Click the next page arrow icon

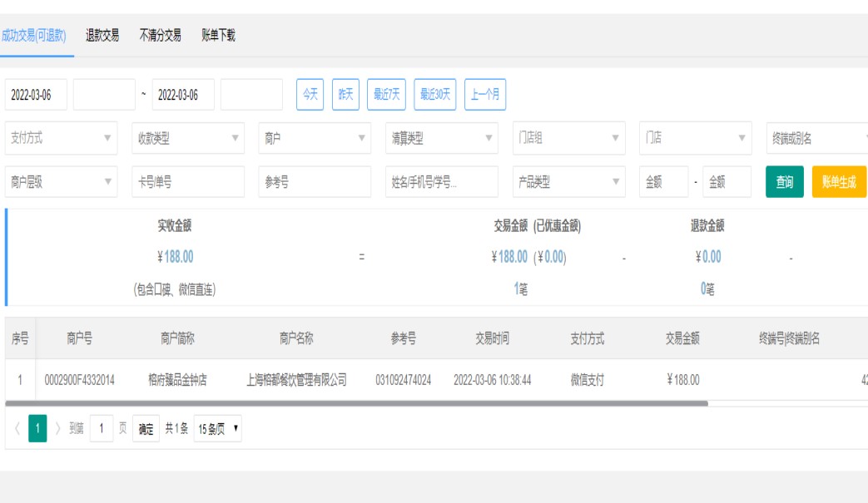[x=58, y=429]
